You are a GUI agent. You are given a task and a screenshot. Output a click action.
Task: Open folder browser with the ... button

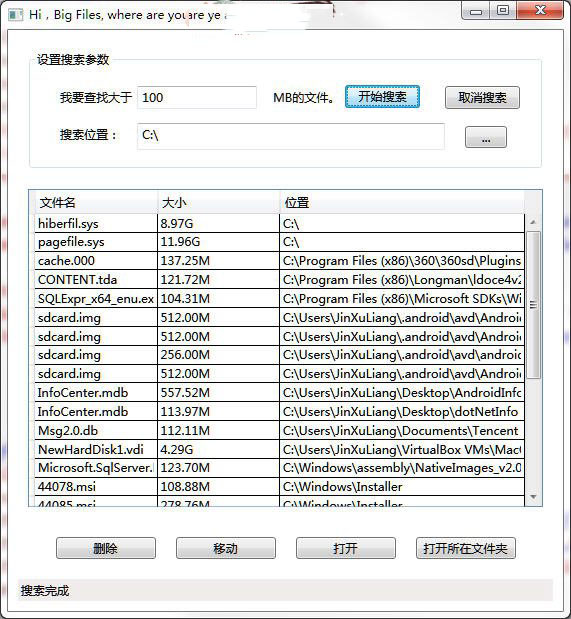click(486, 137)
